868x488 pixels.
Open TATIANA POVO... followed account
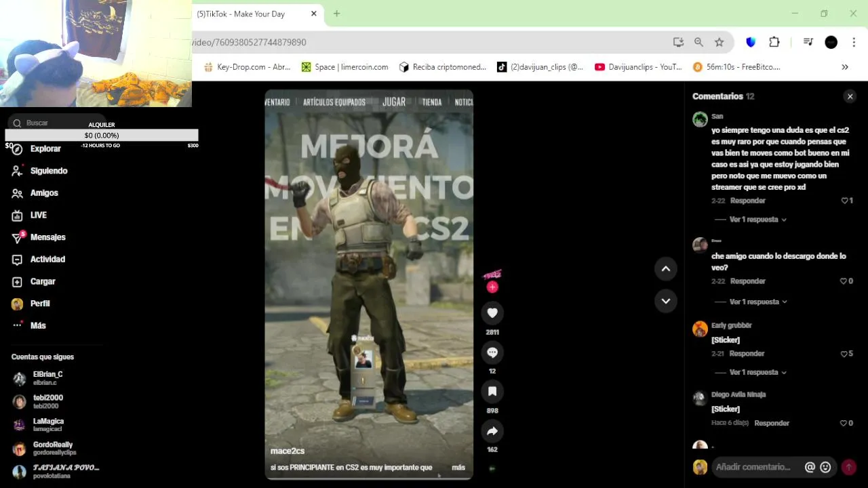pyautogui.click(x=56, y=472)
